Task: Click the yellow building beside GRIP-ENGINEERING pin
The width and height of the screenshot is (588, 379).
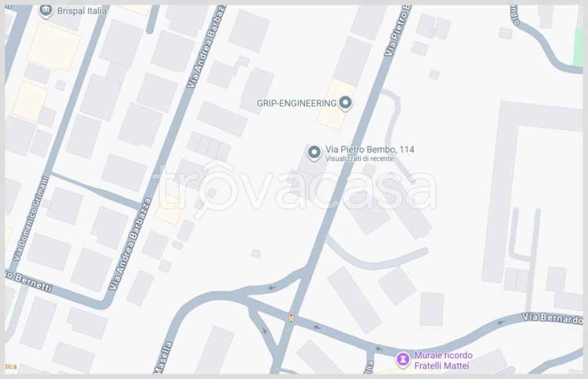Action: tap(336, 105)
